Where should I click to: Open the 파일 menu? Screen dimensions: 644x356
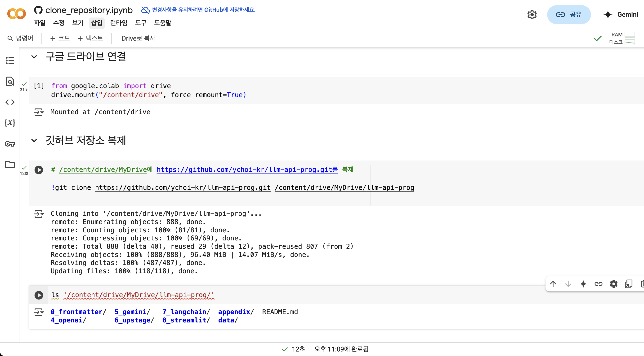40,23
